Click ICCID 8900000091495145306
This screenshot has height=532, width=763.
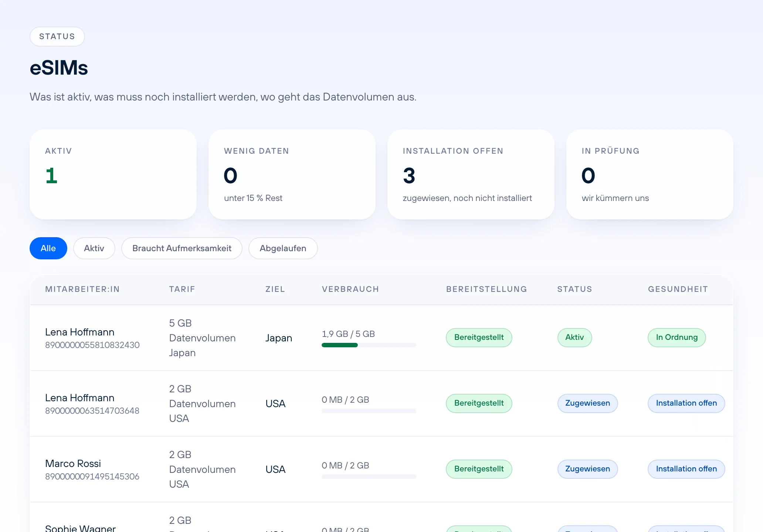(92, 477)
